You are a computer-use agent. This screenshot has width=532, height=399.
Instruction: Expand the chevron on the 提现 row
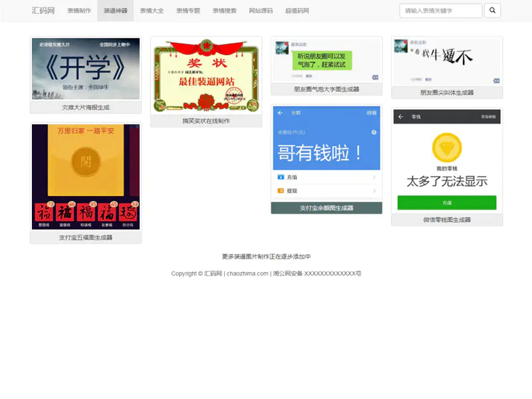374,190
